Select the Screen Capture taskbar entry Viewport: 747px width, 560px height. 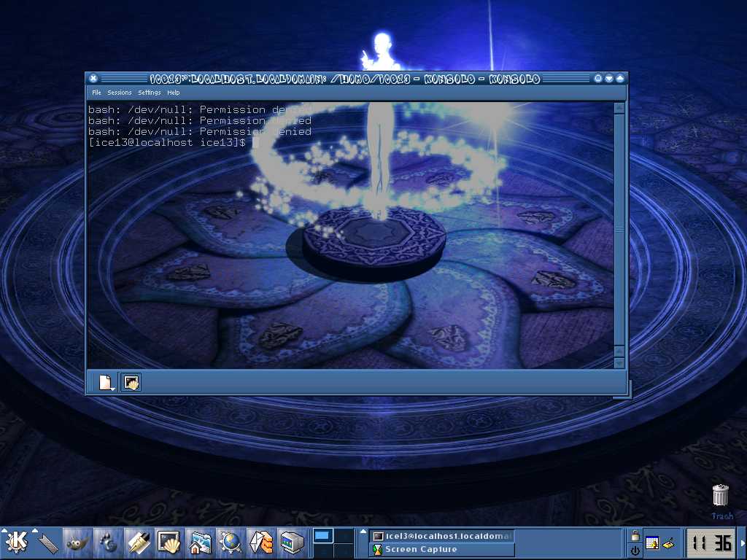click(x=441, y=550)
